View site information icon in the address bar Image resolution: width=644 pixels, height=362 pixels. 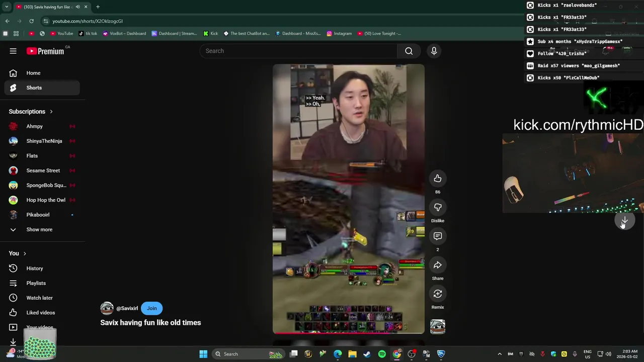[x=46, y=21]
